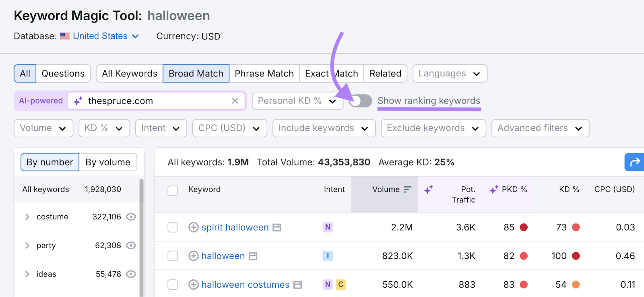Image resolution: width=644 pixels, height=297 pixels.
Task: Open SERP features icon for halloween keyword
Action: (x=253, y=256)
